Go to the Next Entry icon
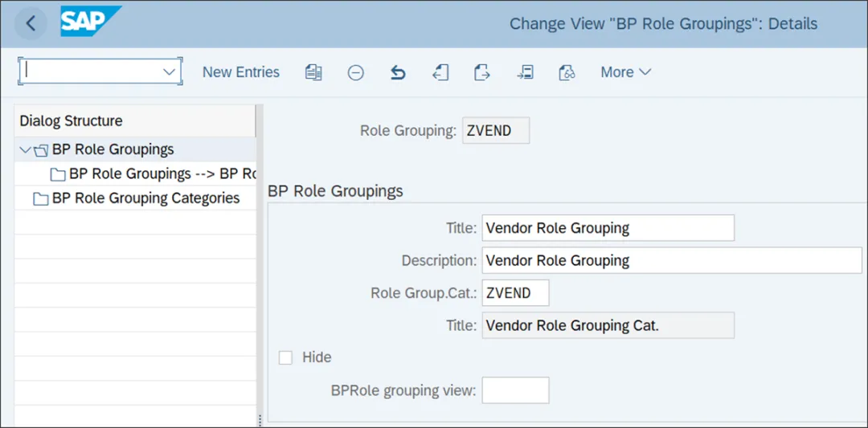The width and height of the screenshot is (868, 428). point(481,72)
